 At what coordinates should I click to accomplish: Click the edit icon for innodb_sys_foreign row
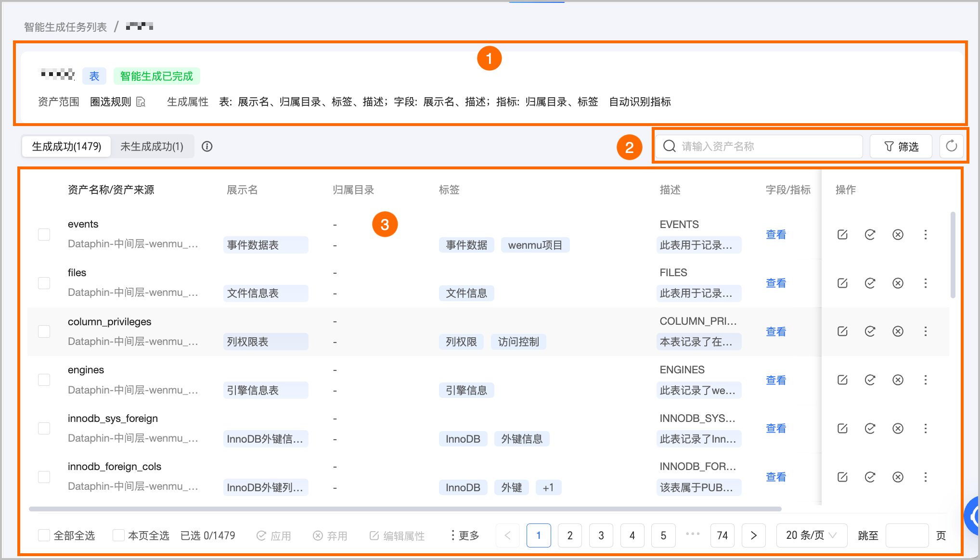(x=842, y=429)
